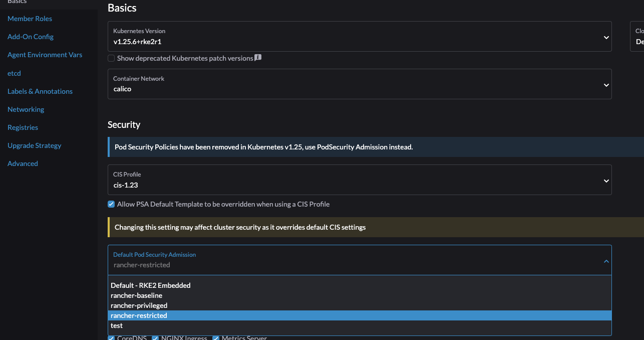The width and height of the screenshot is (644, 340).
Task: Disable the CoreDNS checkbox
Action: tap(111, 337)
